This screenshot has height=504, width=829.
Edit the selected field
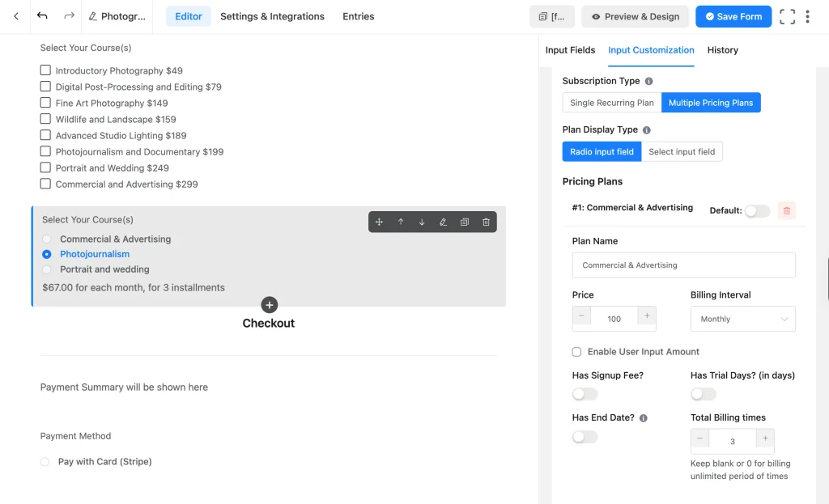click(x=443, y=222)
